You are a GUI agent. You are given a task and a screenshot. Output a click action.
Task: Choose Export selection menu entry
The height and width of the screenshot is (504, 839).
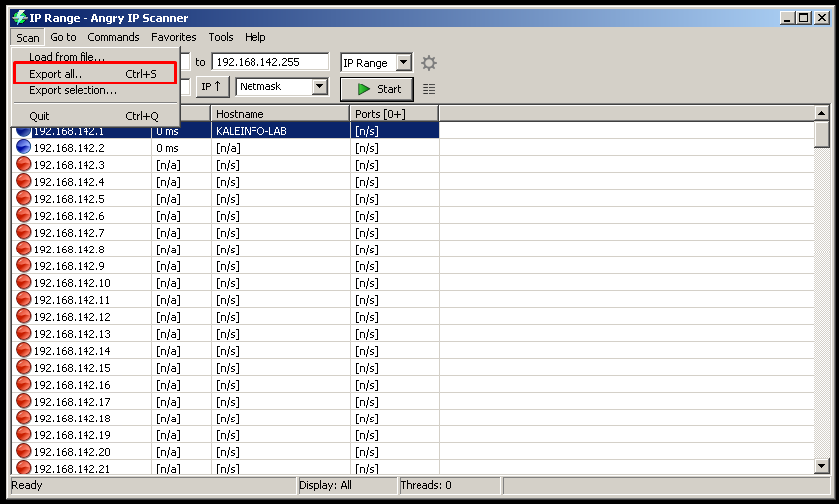95,90
